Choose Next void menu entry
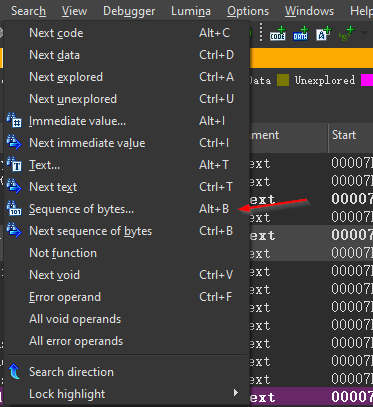Image resolution: width=373 pixels, height=407 pixels. click(127, 275)
